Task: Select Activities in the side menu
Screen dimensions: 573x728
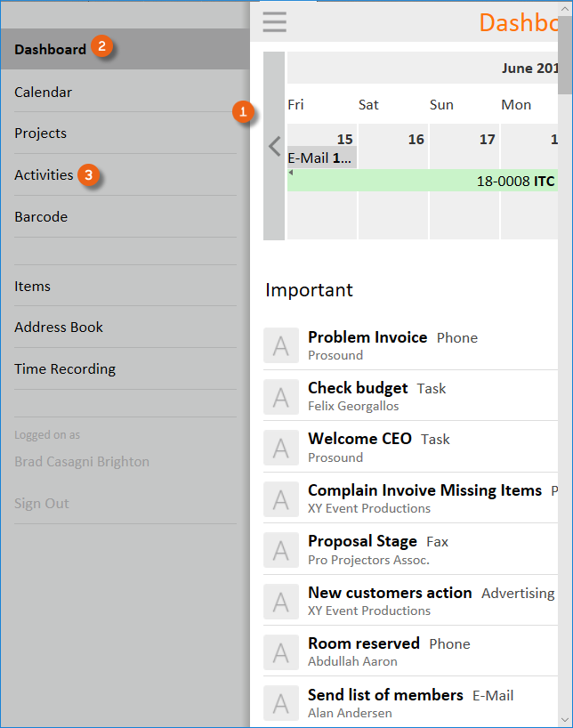Action: click(x=44, y=175)
